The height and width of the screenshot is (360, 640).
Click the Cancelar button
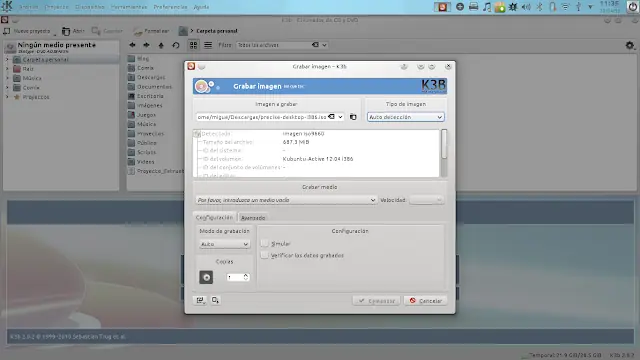click(x=426, y=301)
